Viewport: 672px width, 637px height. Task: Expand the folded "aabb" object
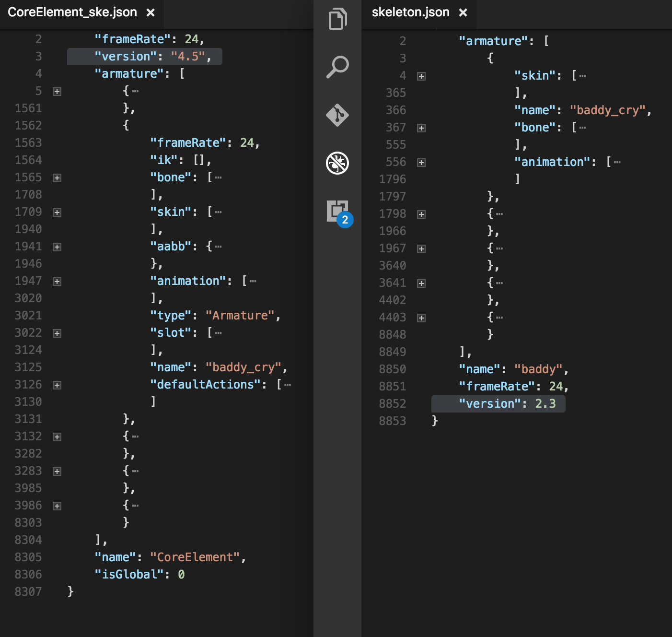(x=57, y=247)
